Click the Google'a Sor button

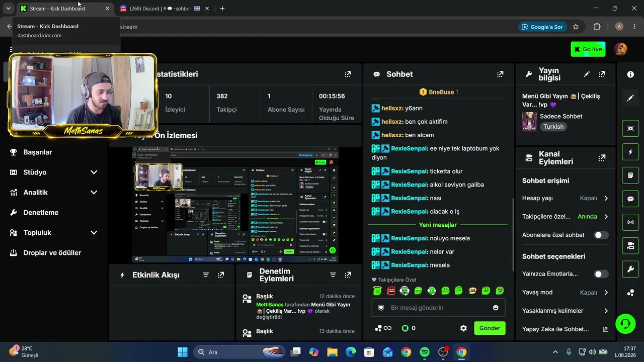pyautogui.click(x=542, y=27)
